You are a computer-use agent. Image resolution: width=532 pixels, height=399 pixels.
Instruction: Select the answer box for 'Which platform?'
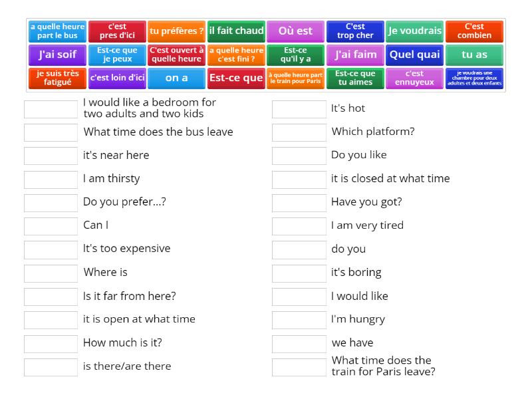[299, 132]
